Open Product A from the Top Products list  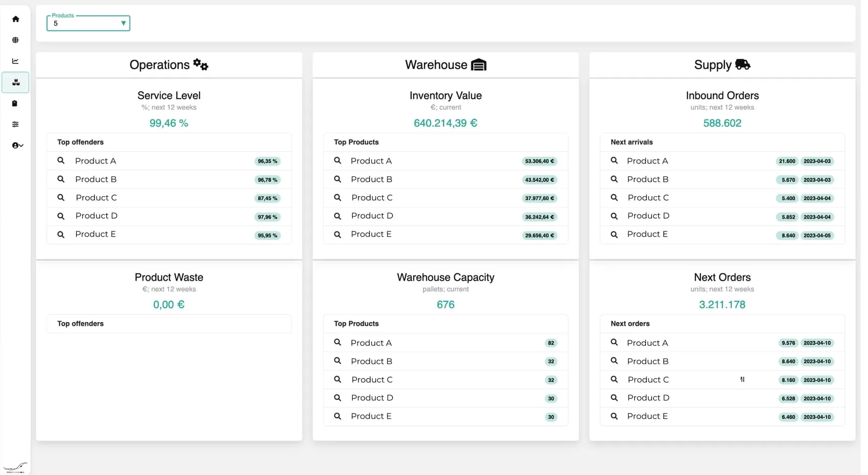click(371, 160)
